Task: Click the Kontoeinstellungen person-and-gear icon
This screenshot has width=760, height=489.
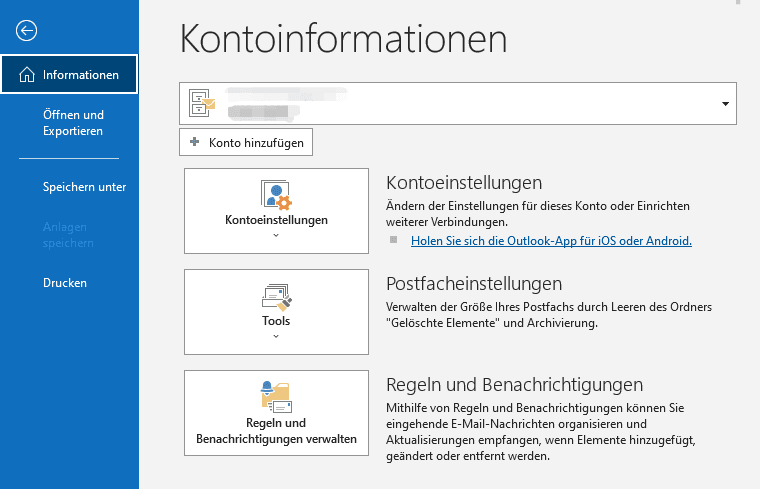Action: pos(276,195)
